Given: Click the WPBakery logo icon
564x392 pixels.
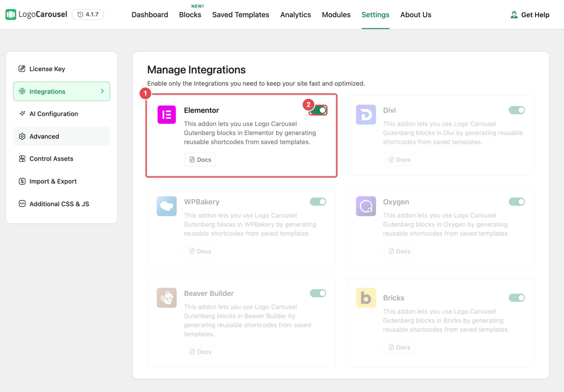Looking at the screenshot, I should coord(167,206).
